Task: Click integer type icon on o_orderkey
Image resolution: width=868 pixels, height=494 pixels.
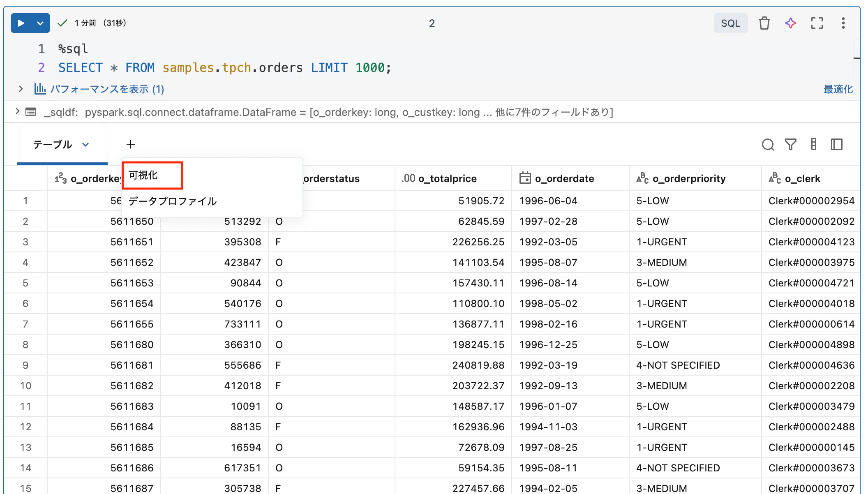Action: pos(61,178)
